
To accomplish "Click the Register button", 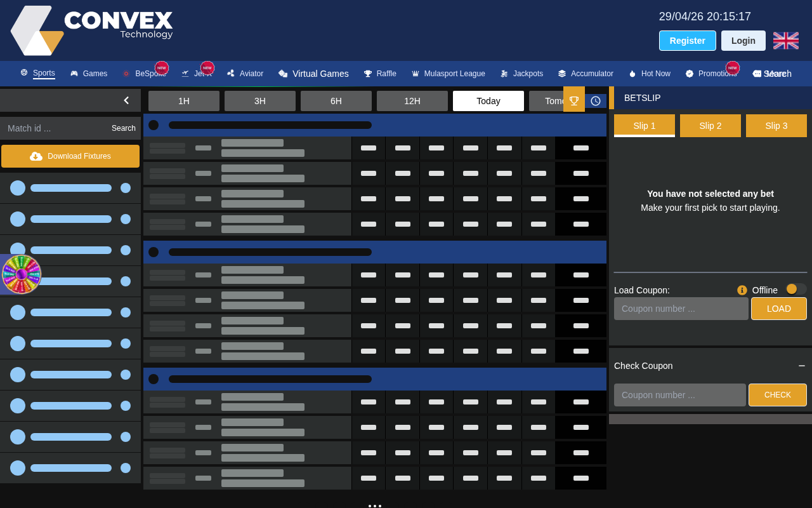I will [688, 41].
